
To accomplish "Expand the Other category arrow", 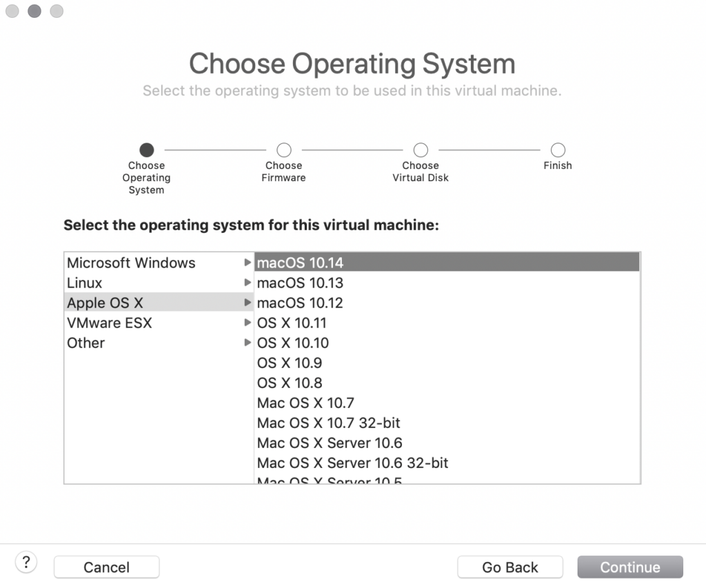I will [248, 343].
